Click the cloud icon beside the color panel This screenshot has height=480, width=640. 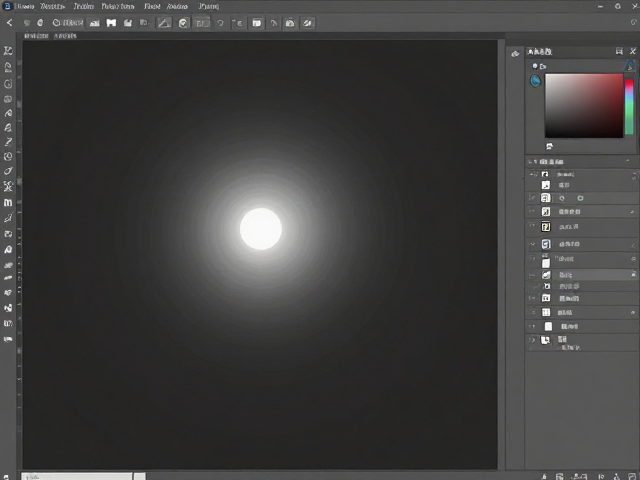pos(515,54)
